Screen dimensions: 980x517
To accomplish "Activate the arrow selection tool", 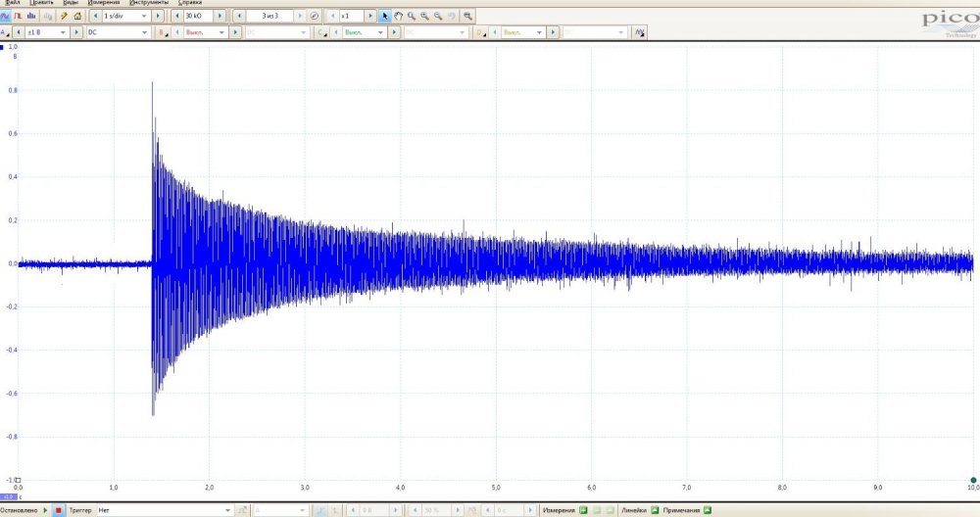I will click(x=385, y=17).
